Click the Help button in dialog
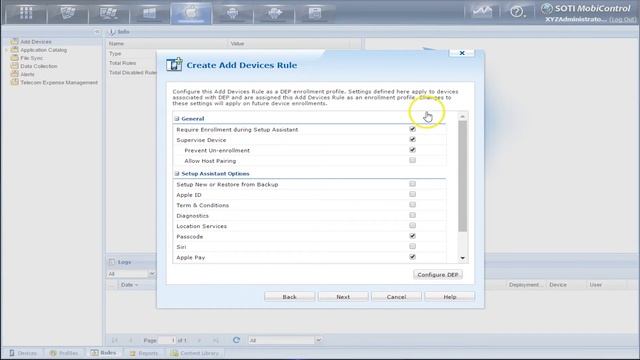Viewport: 640px width, 360px height. (450, 297)
